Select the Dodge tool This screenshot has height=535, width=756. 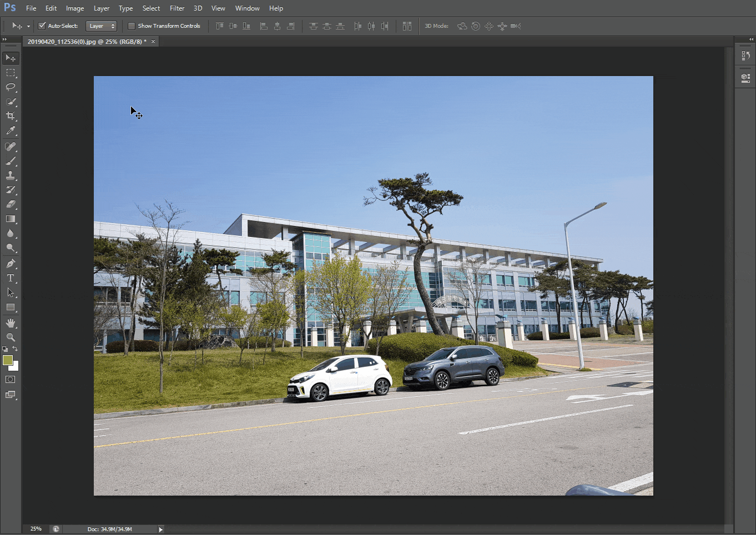click(11, 248)
